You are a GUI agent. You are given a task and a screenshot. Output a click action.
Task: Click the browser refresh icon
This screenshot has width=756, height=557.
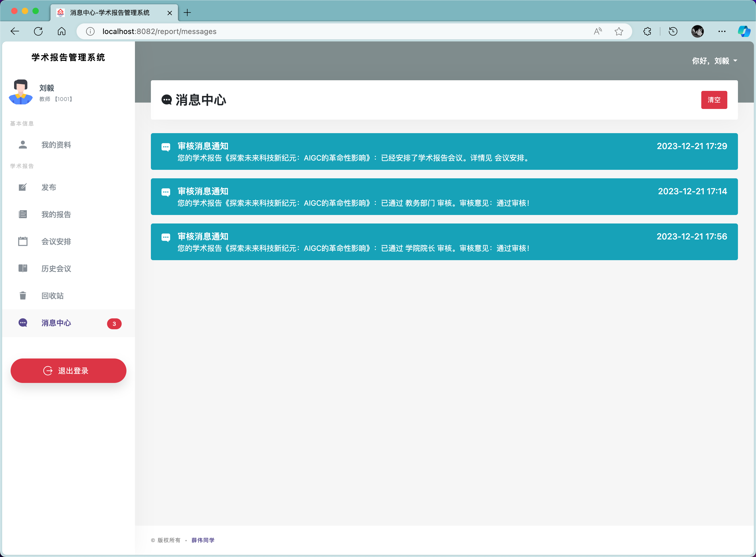coord(38,31)
